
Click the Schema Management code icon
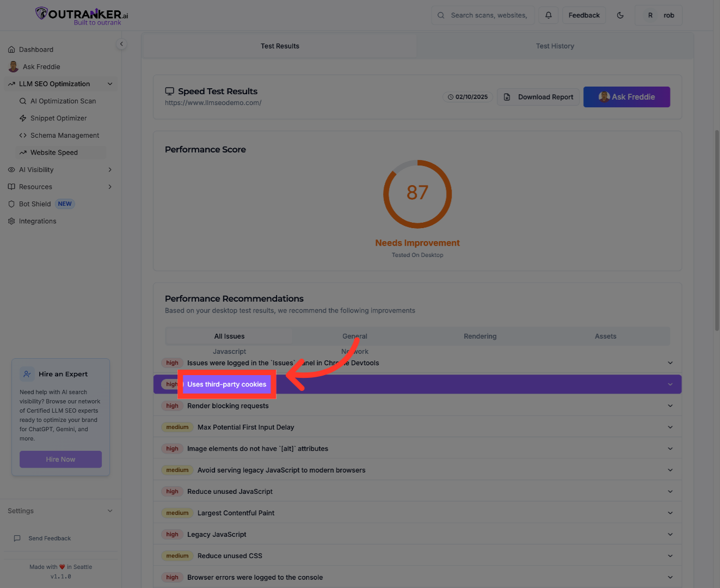pos(22,135)
